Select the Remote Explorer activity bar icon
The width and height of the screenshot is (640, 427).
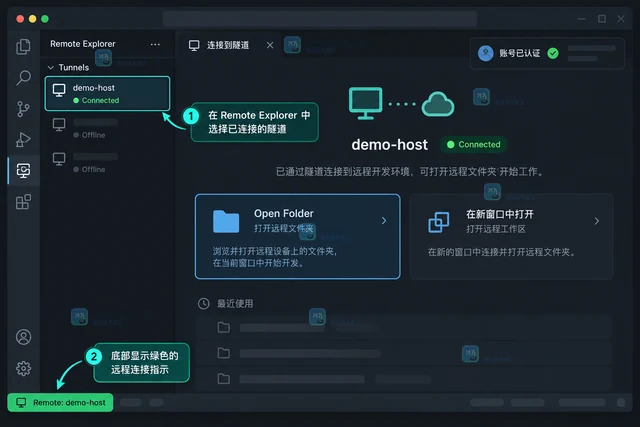point(23,170)
